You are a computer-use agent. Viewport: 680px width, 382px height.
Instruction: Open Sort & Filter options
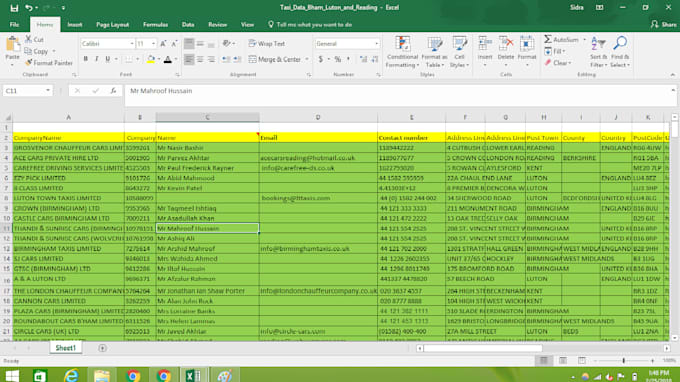click(x=598, y=52)
